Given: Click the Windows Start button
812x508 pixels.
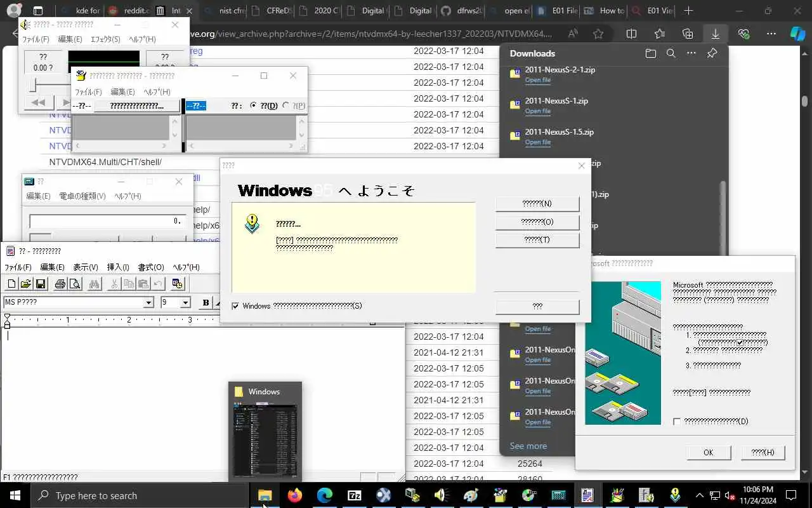Looking at the screenshot, I should [x=15, y=495].
